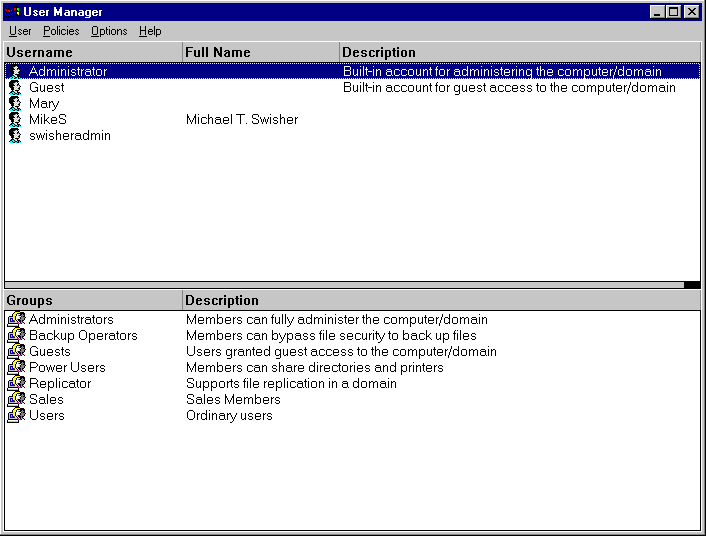Image resolution: width=706 pixels, height=536 pixels.
Task: Select the Guests group name
Action: 50,351
